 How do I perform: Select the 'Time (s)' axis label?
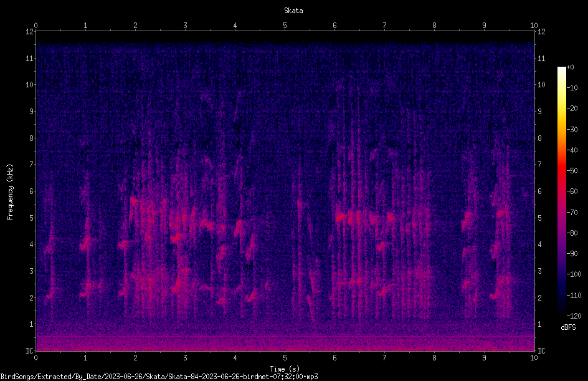pos(285,369)
